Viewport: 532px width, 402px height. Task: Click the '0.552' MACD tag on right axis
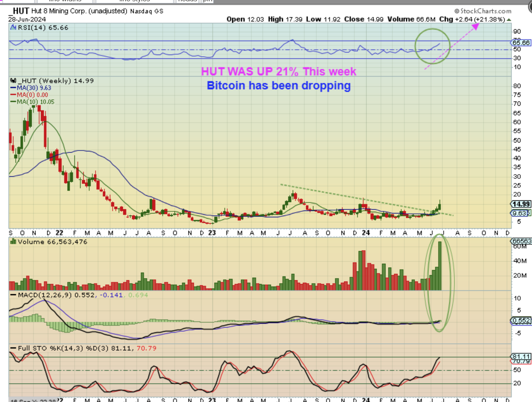click(521, 321)
